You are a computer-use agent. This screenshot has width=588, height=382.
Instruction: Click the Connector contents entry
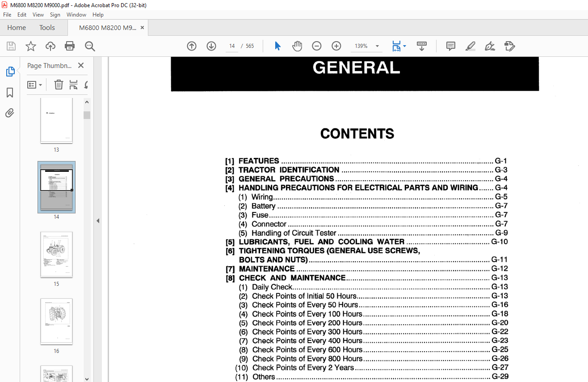tap(373, 224)
